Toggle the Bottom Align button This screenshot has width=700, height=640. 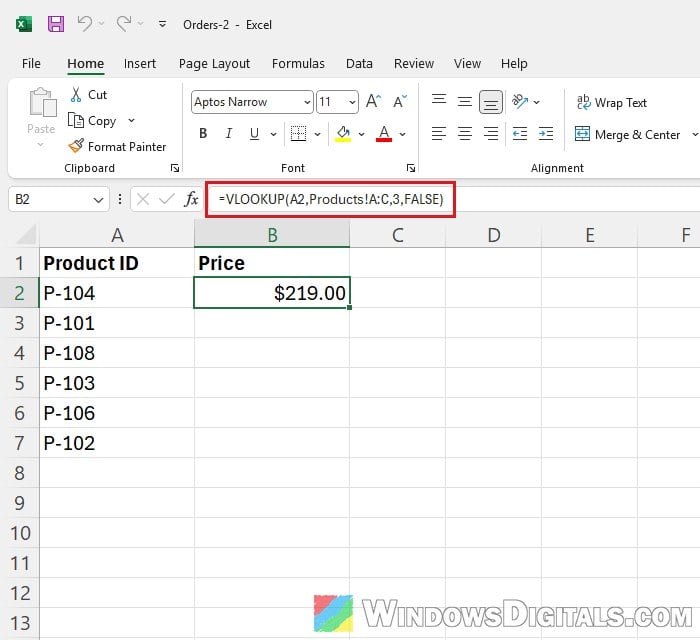coord(491,102)
